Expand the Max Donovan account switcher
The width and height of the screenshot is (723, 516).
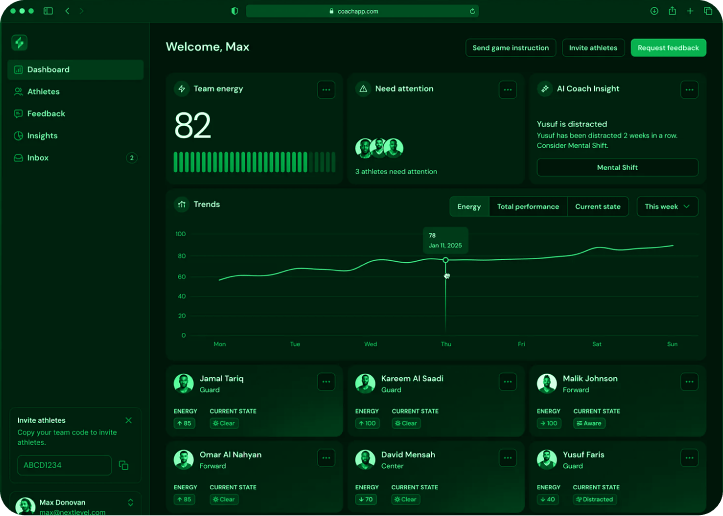point(130,502)
